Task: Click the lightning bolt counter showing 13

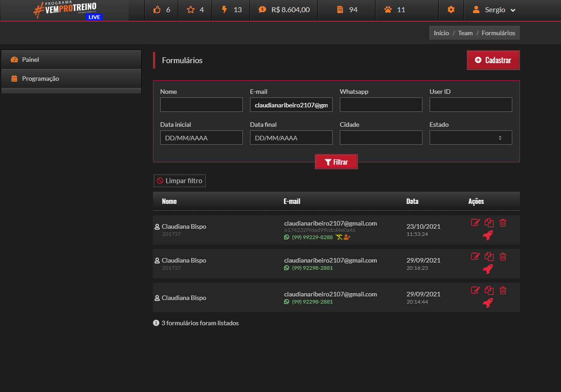Action: pyautogui.click(x=232, y=10)
